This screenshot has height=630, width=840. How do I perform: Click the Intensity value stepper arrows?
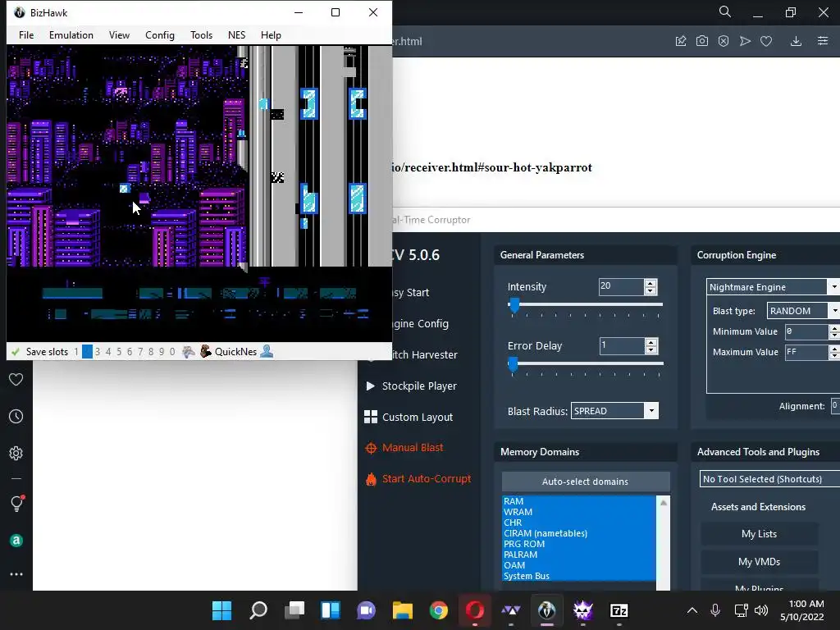[651, 287]
